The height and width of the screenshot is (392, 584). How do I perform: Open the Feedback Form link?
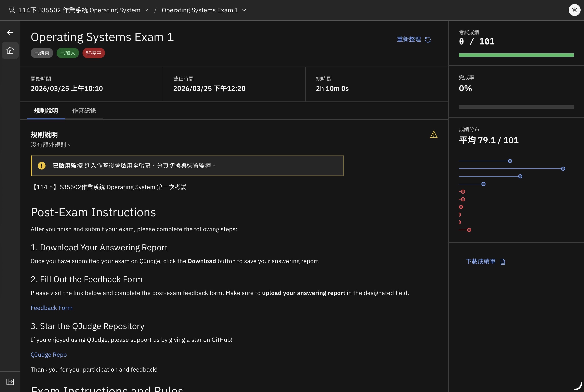click(x=51, y=308)
